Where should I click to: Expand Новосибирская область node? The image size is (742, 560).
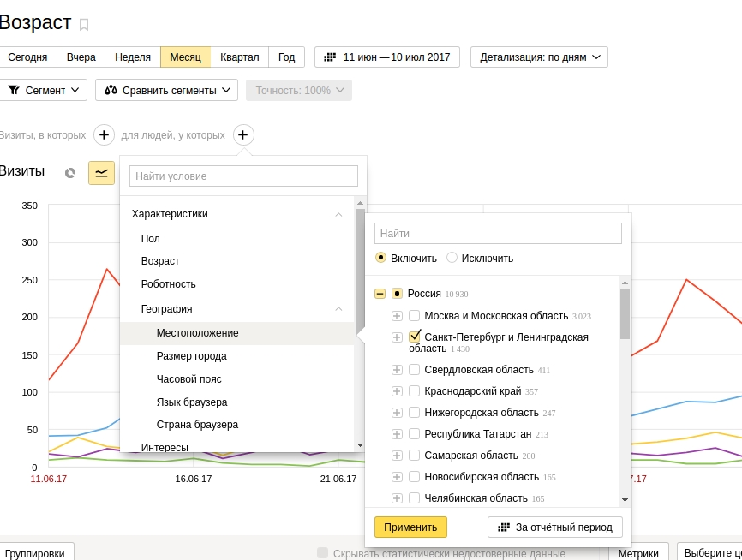click(x=397, y=477)
